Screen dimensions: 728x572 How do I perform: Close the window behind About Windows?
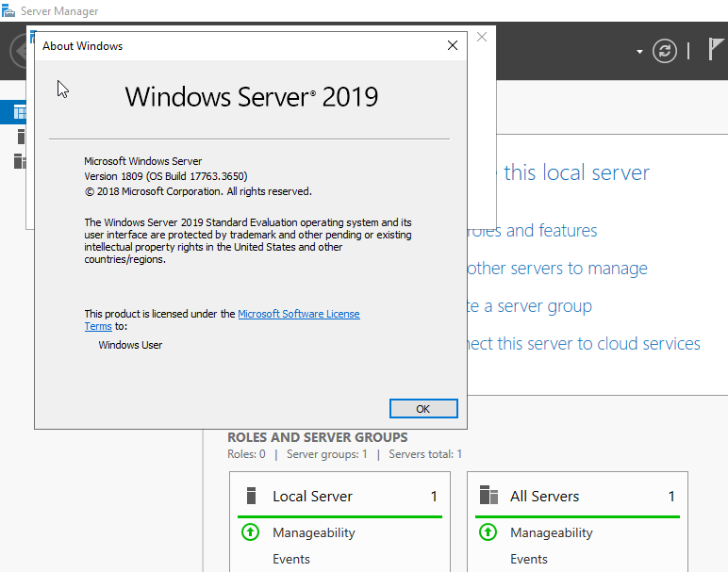(x=482, y=37)
